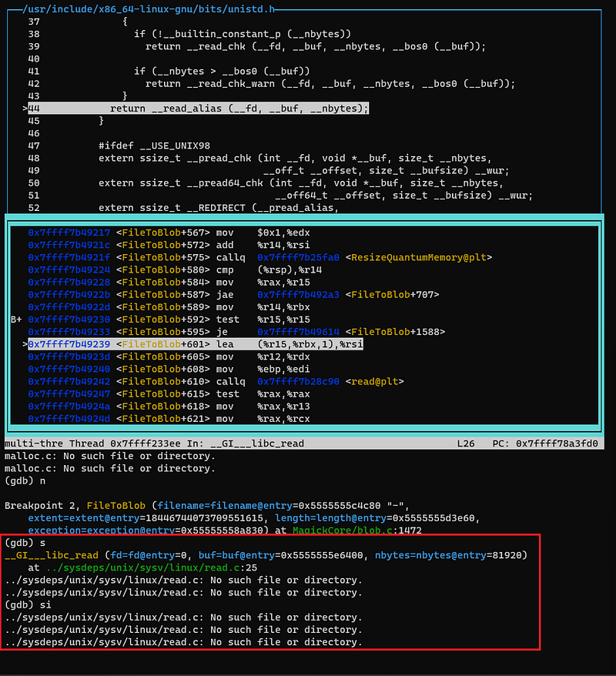Image resolution: width=616 pixels, height=676 pixels.
Task: Click 'Breakpoint 2, FileToBlob' output text
Action: coord(75,506)
